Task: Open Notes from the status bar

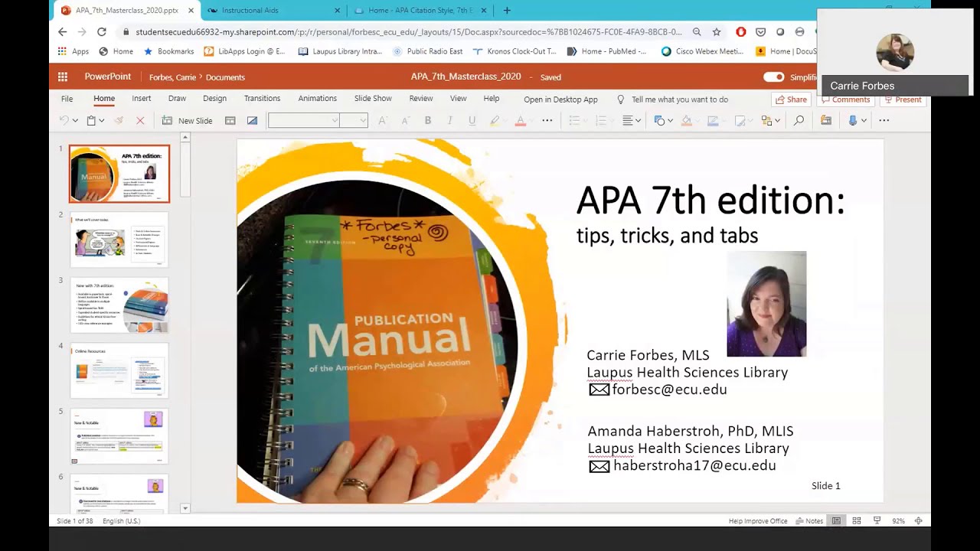Action: [x=809, y=520]
